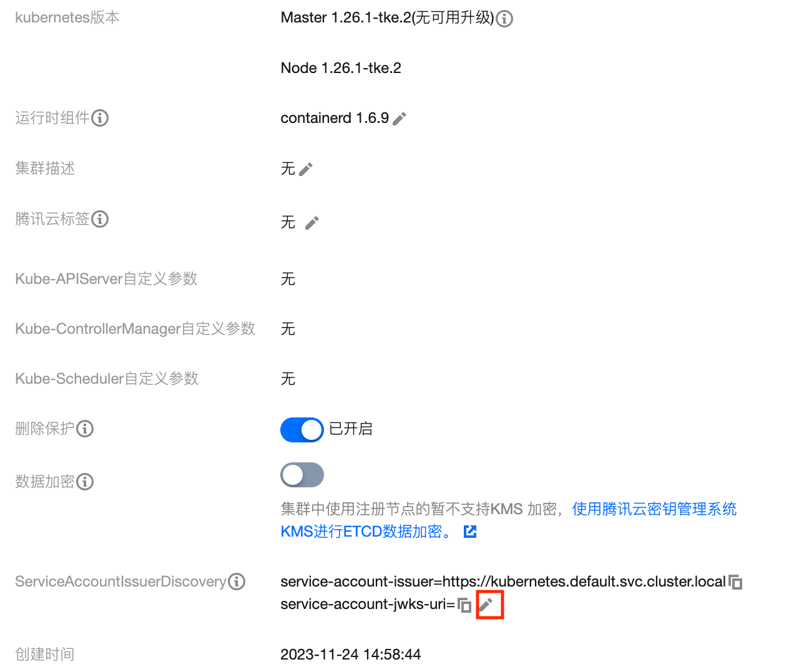The image size is (809, 672).
Task: Edit the containerd 1.6.9 runtime component
Action: (400, 119)
